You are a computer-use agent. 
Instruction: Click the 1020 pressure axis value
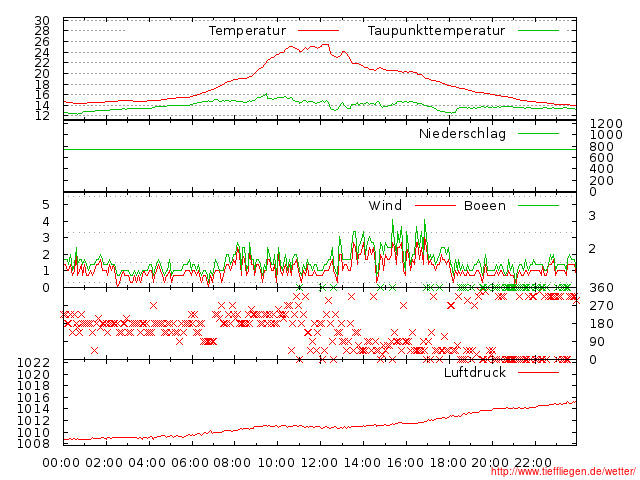click(33, 374)
